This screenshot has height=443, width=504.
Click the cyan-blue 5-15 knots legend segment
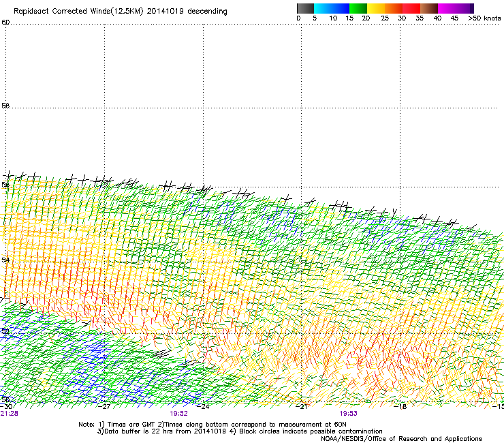(x=332, y=8)
